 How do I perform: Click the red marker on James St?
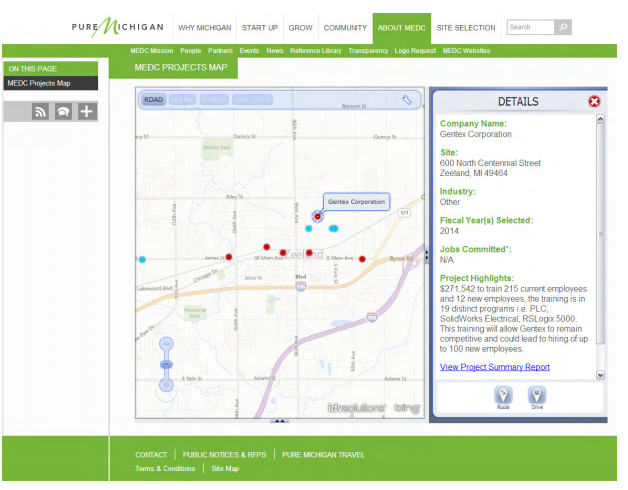(229, 257)
